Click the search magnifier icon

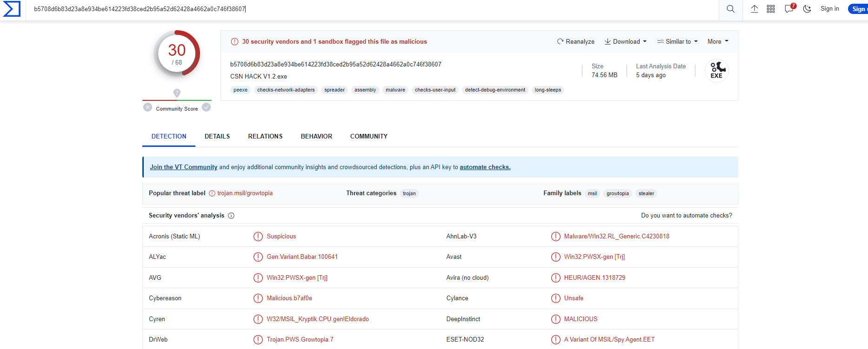point(731,9)
